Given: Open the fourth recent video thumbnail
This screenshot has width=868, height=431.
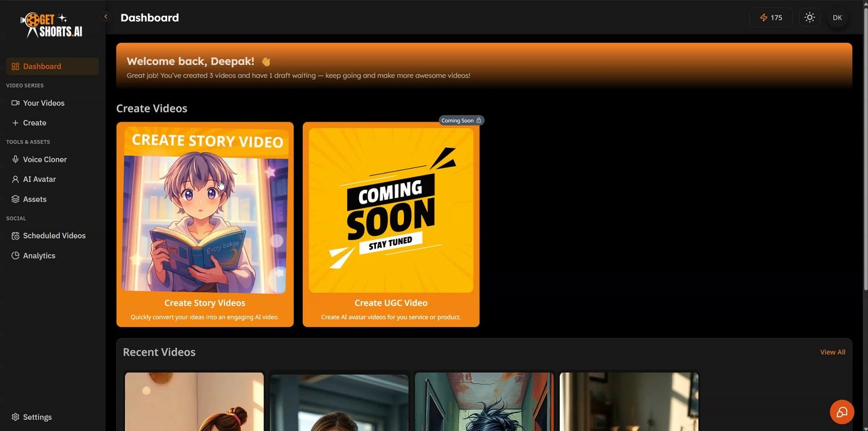Looking at the screenshot, I should (629, 402).
